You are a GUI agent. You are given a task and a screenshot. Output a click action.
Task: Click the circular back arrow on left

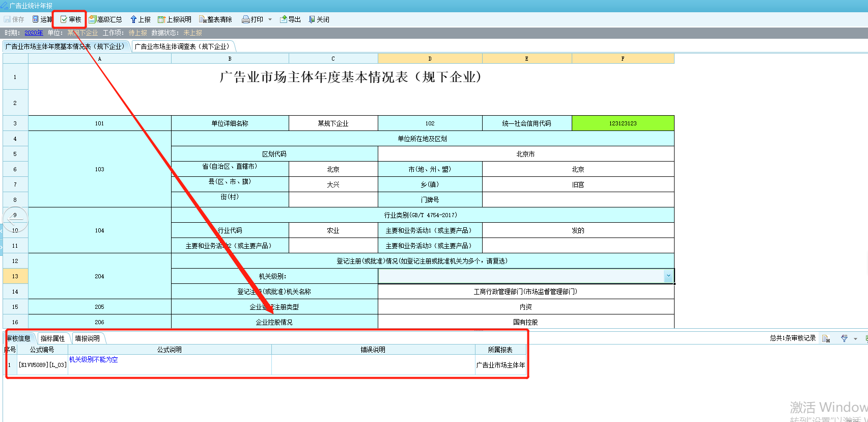coord(15,219)
